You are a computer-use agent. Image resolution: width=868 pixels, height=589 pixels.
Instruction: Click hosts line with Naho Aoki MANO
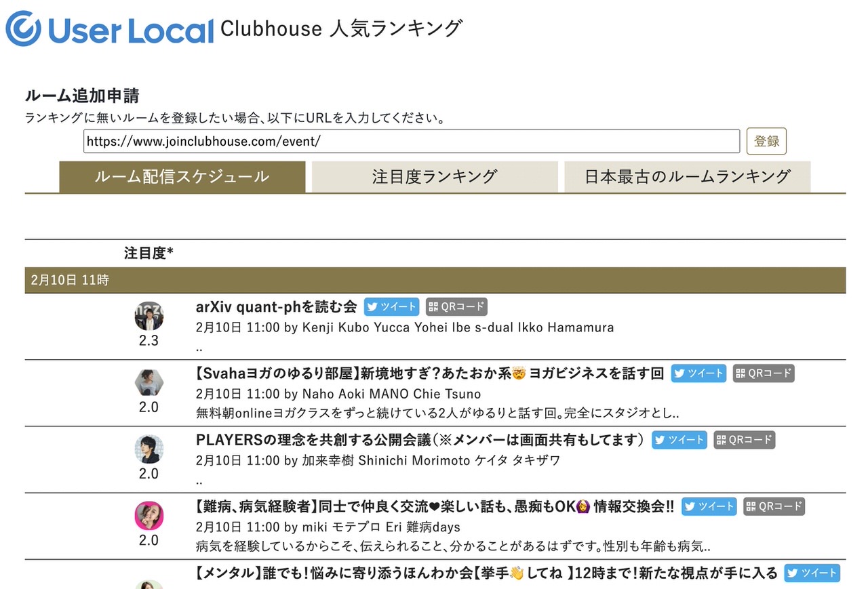coord(338,394)
